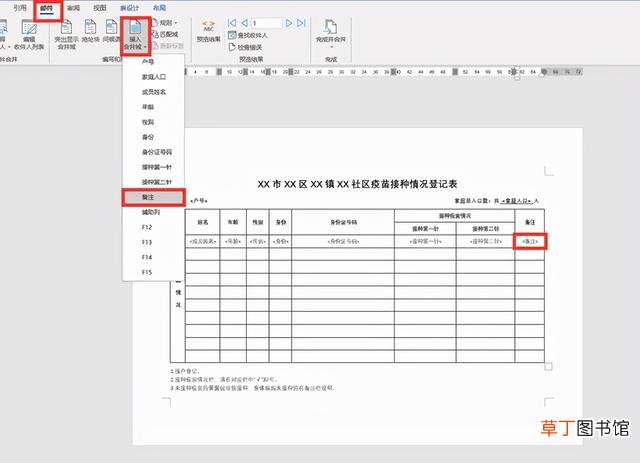Click the record number input box
Image resolution: width=640 pixels, height=463 pixels.
click(267, 23)
